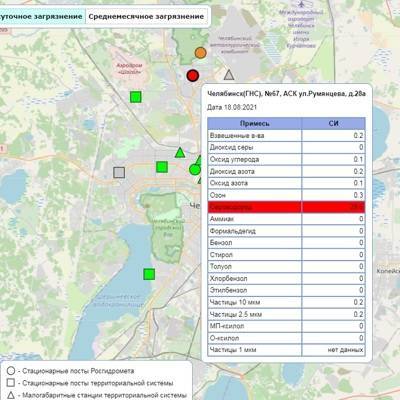Select the grey triangle station marker
The width and height of the screenshot is (400, 400).
[x=229, y=75]
